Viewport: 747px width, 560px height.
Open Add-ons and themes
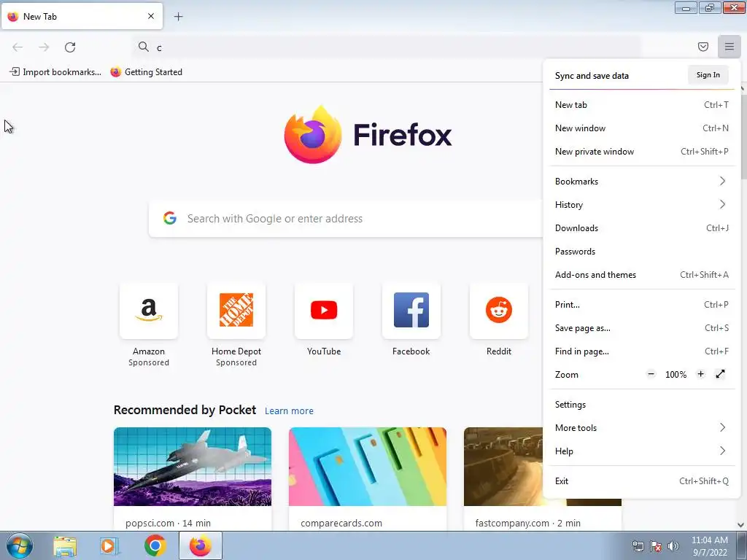641,275
